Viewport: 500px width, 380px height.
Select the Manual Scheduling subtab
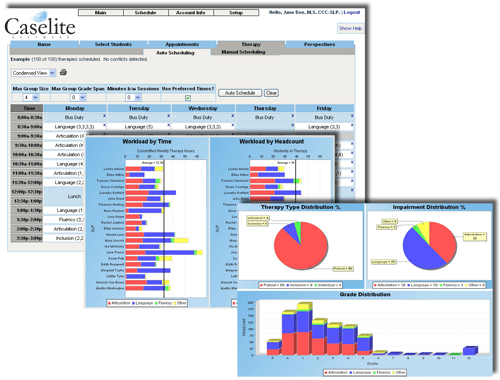click(x=244, y=52)
